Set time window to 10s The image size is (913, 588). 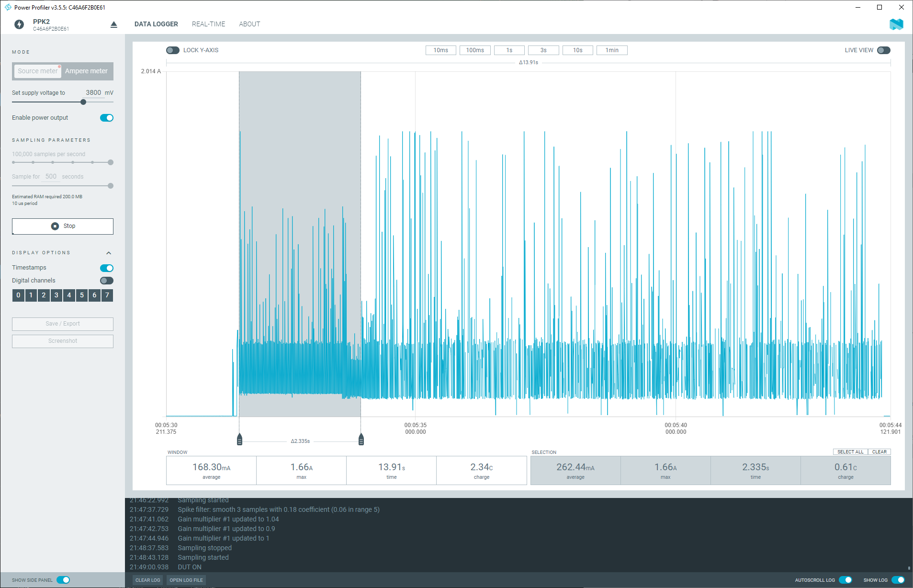(x=578, y=50)
